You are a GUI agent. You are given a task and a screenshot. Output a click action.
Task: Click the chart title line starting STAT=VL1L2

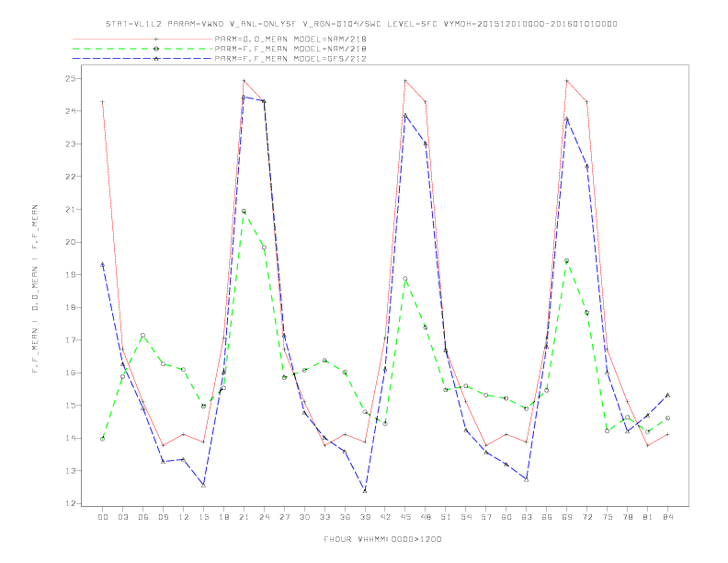tap(361, 24)
